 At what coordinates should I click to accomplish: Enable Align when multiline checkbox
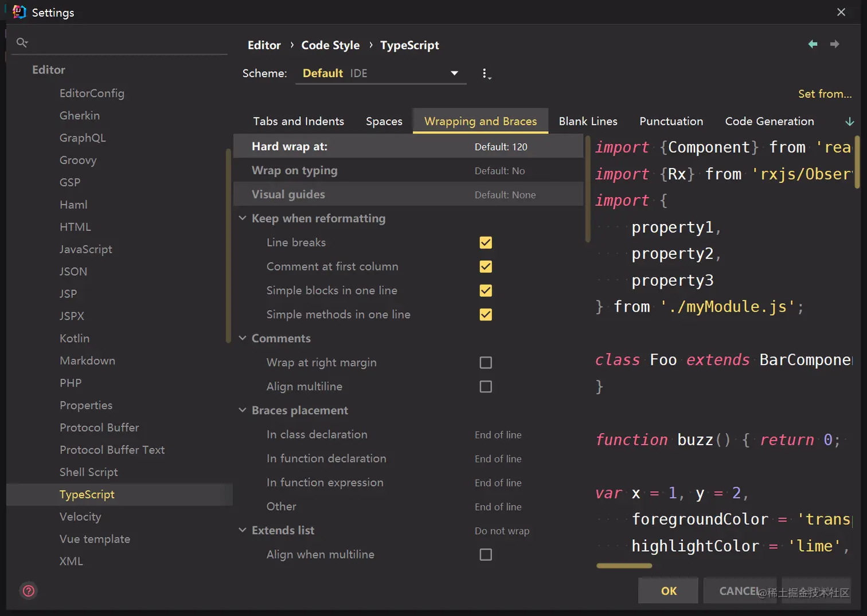pos(485,555)
